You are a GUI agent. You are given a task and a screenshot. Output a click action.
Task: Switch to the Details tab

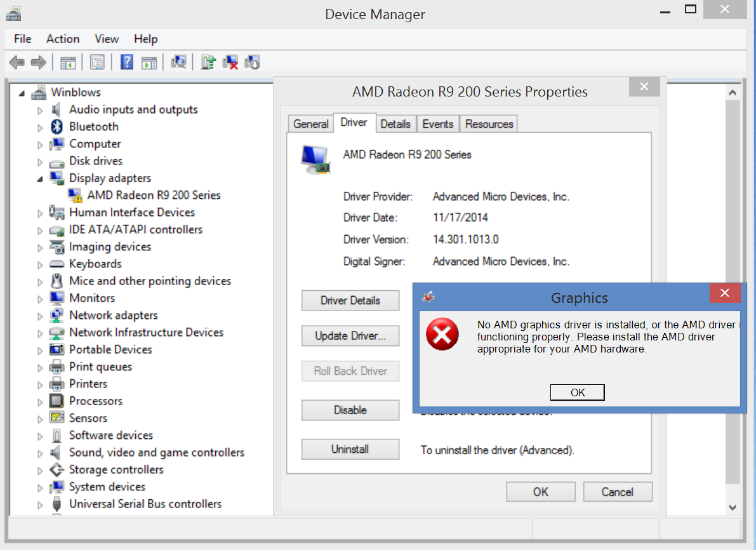[395, 124]
